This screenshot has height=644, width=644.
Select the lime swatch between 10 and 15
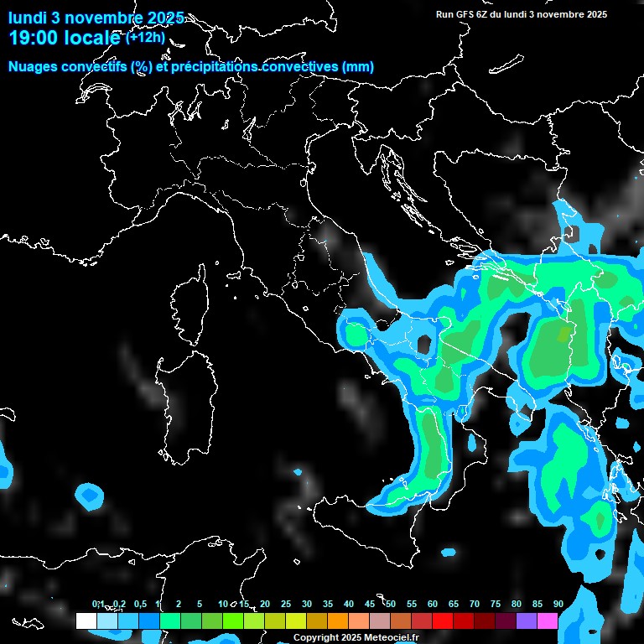[232, 621]
